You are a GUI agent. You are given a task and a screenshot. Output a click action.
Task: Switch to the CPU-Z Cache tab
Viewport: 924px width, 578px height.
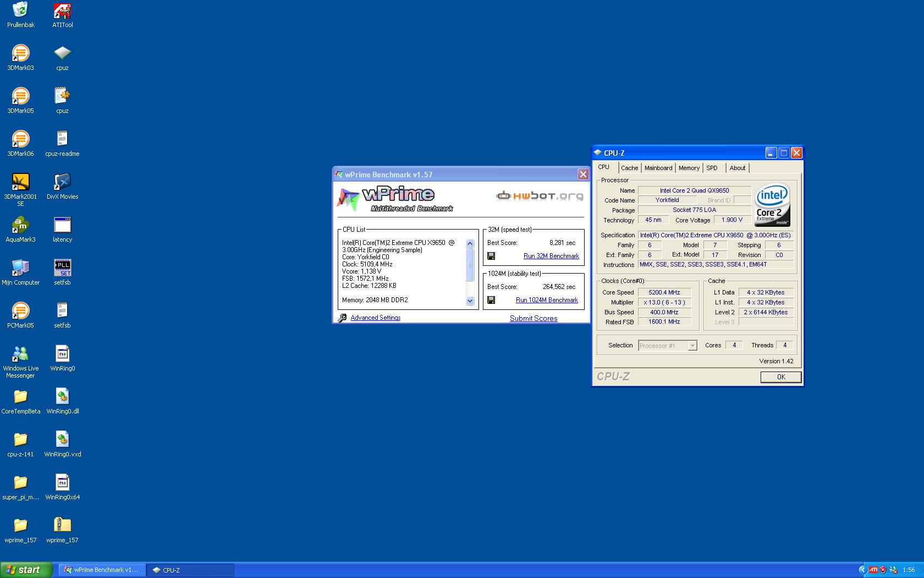(630, 168)
